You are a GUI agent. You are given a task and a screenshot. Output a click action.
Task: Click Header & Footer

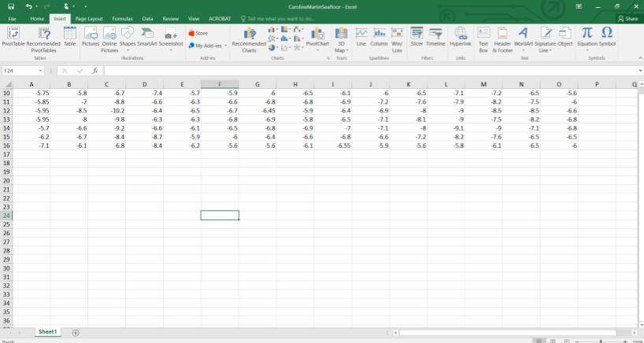502,39
